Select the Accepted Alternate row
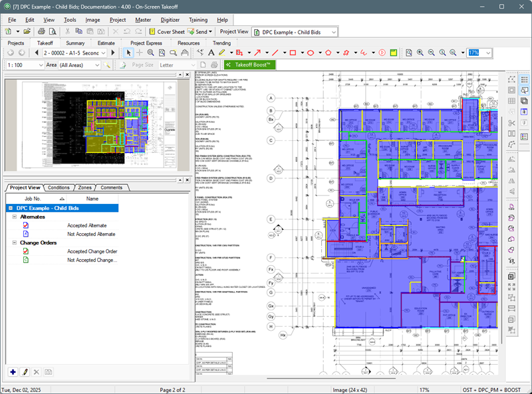Screen dimensions: 532x394 (x=62, y=225)
